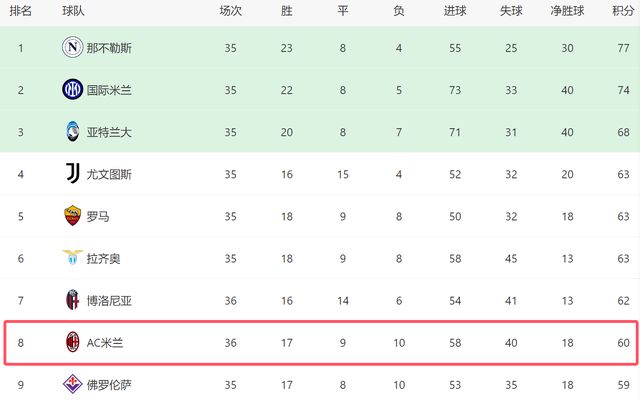Click the Fiorentina (佛罗伦萨) club crest

72,383
